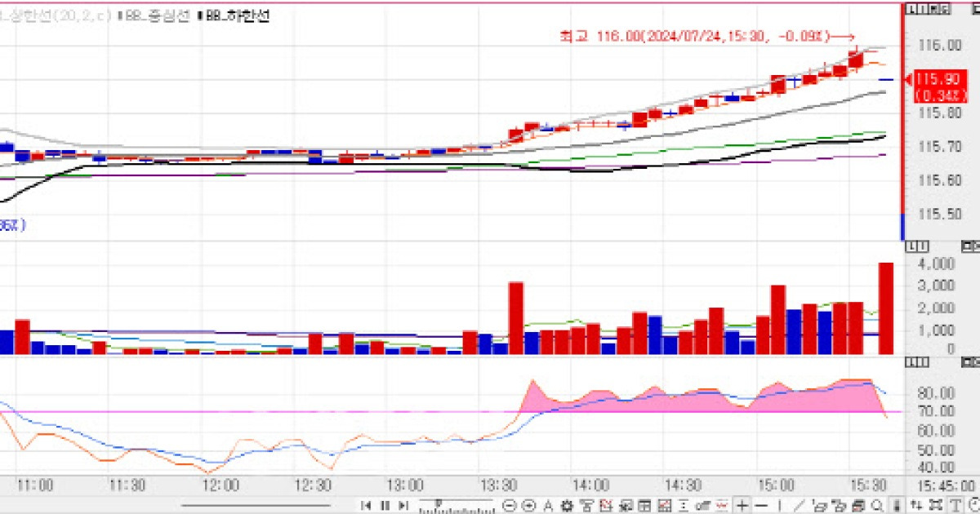The height and width of the screenshot is (514, 980).
Task: Click the 13:30 time axis label
Action: [x=497, y=484]
